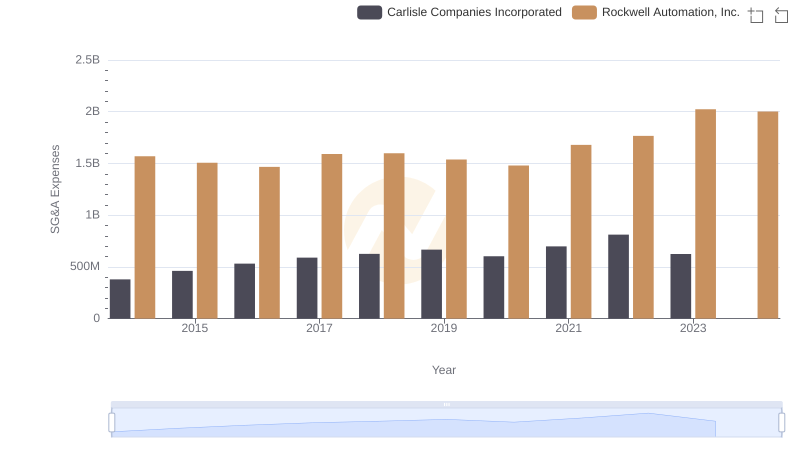Click the Carlisle bar for 2021
Viewport: 800px width, 461px height.
(x=556, y=283)
